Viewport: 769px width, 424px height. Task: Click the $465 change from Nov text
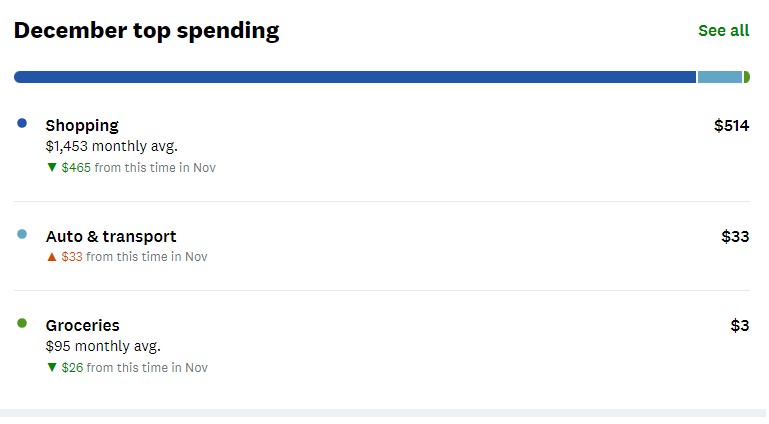coord(138,168)
